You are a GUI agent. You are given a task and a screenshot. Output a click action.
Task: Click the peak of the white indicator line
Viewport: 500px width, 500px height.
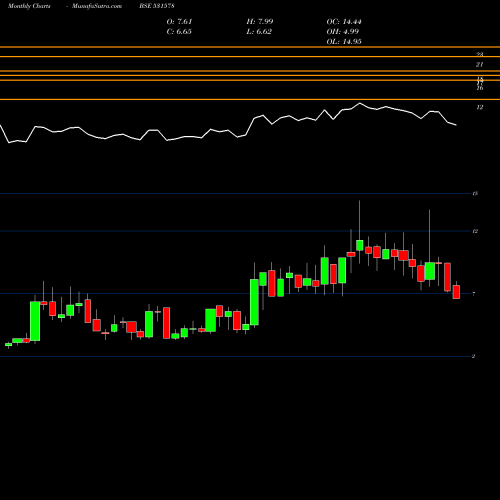point(359,103)
